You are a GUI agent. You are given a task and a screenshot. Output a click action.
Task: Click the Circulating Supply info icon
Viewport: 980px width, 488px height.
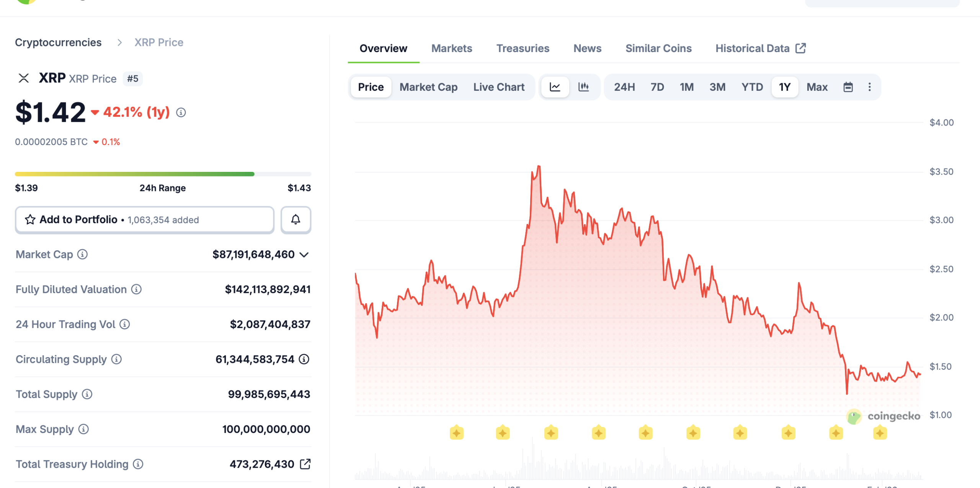coord(116,359)
